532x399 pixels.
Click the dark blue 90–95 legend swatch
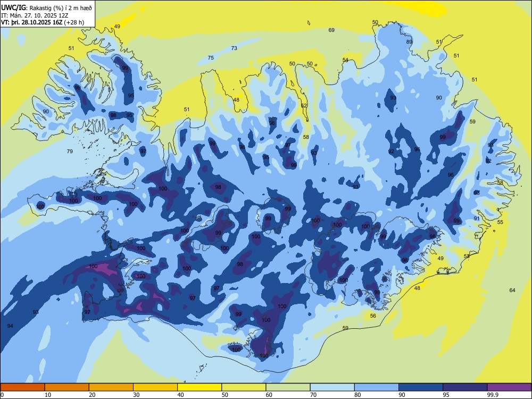(421, 387)
